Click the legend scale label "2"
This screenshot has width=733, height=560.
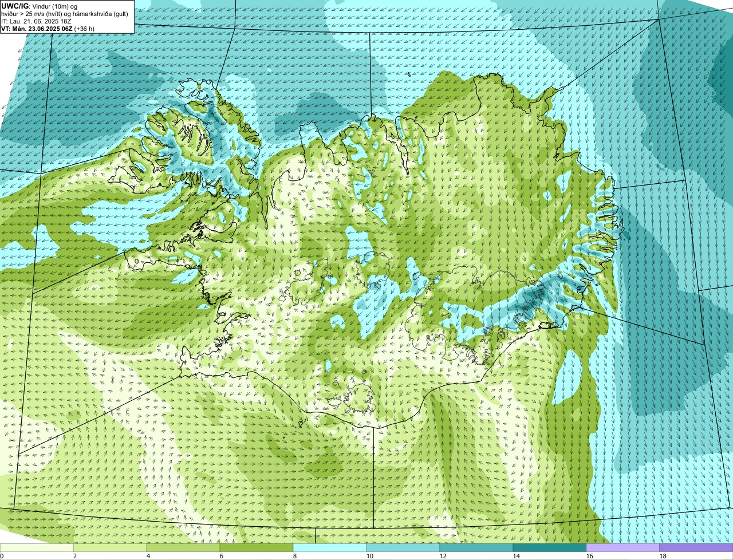tap(75, 556)
